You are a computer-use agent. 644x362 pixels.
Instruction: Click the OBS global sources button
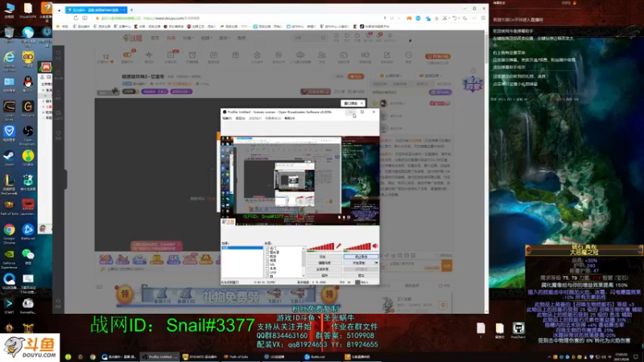[x=323, y=269]
